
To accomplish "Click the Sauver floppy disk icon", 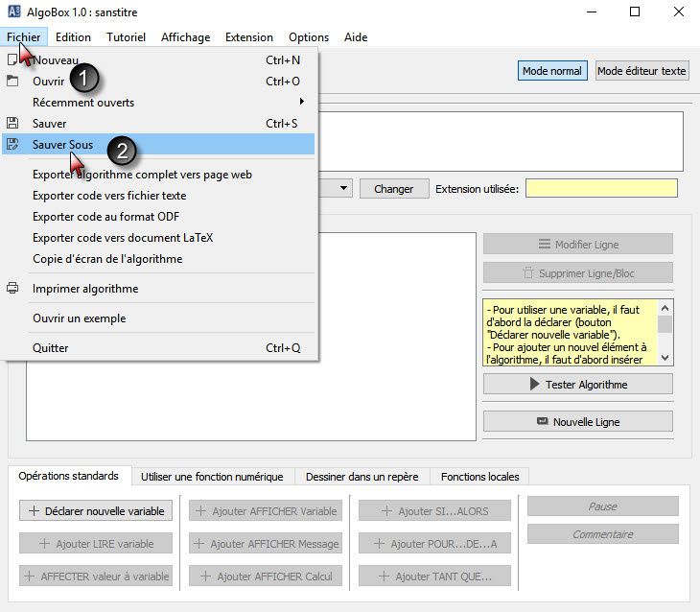I will pyautogui.click(x=12, y=124).
